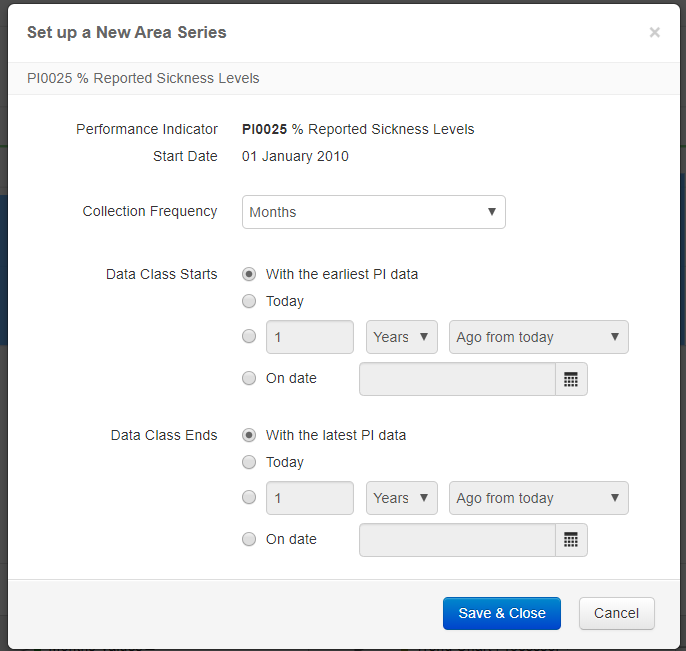Select 'On date' under Data Class Ends

(249, 539)
